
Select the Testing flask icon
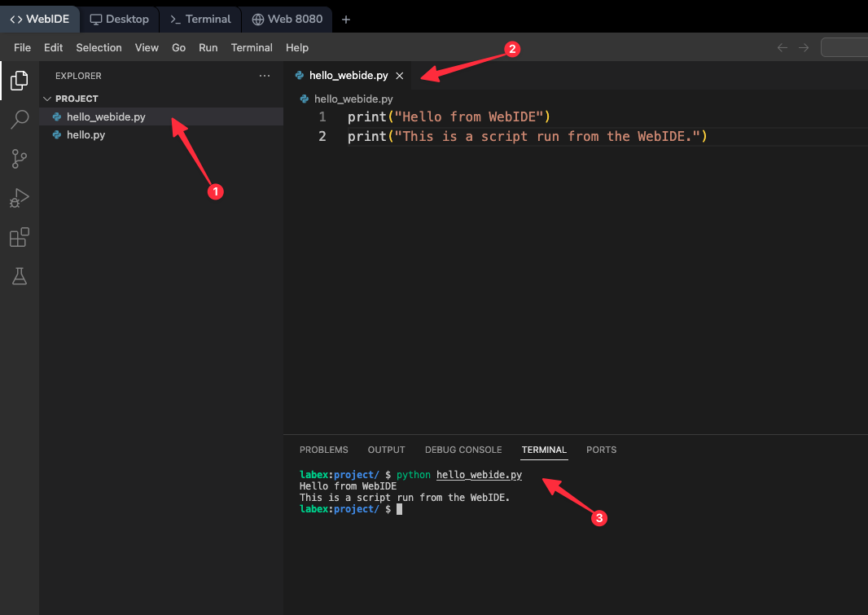click(19, 276)
